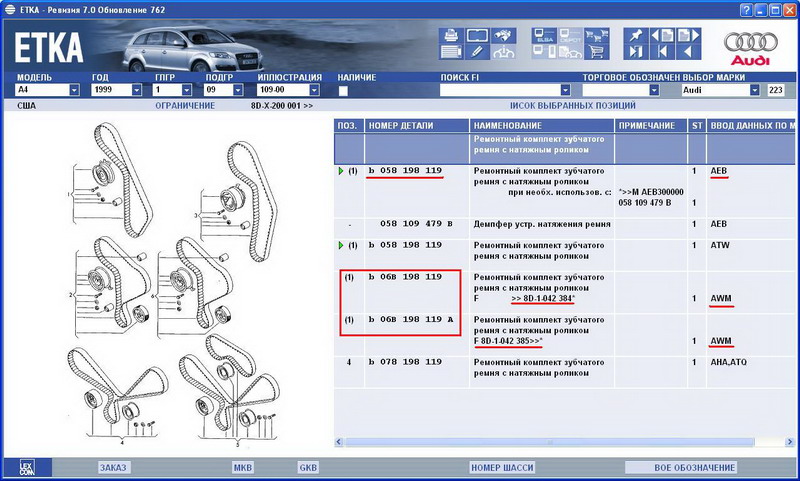Screen dimensions: 800x481
Task: Click the НОМЕР ШАССИ button
Action: click(502, 467)
